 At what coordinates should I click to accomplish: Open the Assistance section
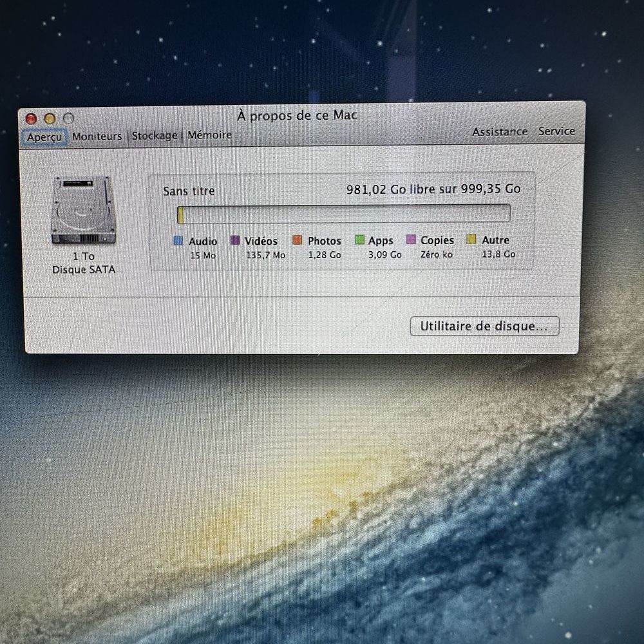[x=500, y=132]
